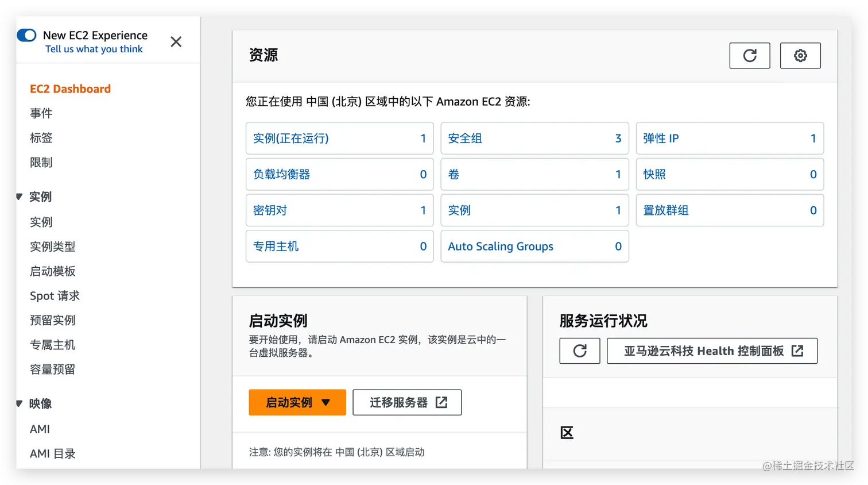868x485 pixels.
Task: Open 亚马逊云科技 Health 控制面板
Action: (x=712, y=351)
